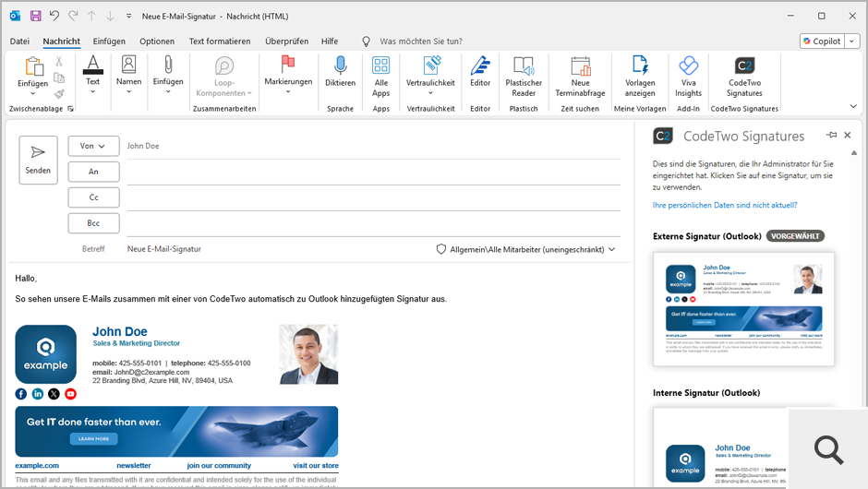
Task: Follow the 'visit our store' link
Action: coord(316,466)
